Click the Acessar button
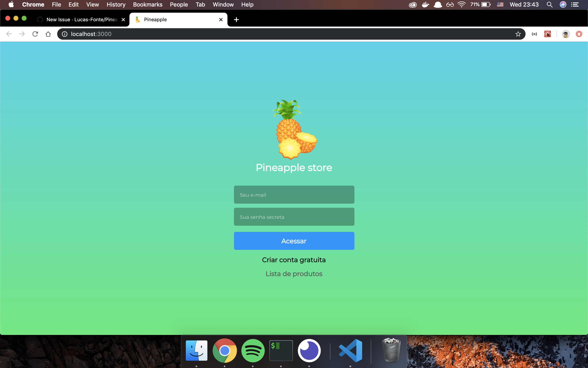588x368 pixels. [x=294, y=241]
